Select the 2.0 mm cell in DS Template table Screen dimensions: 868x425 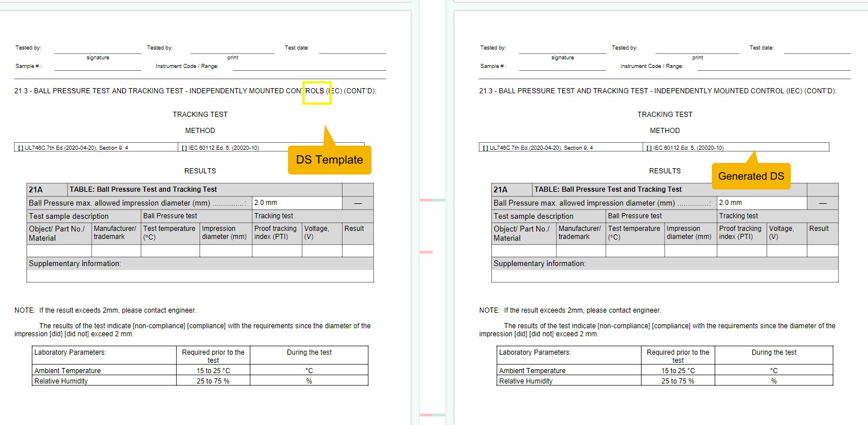tap(295, 203)
